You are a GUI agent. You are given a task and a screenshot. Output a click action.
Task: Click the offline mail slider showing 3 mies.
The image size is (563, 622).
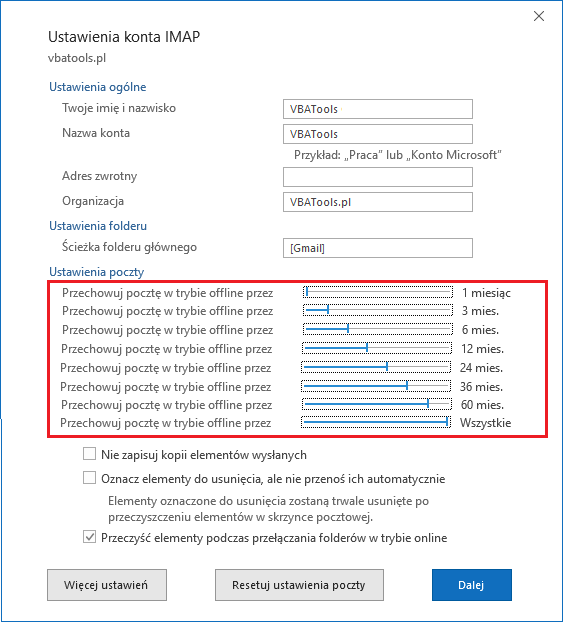point(378,310)
